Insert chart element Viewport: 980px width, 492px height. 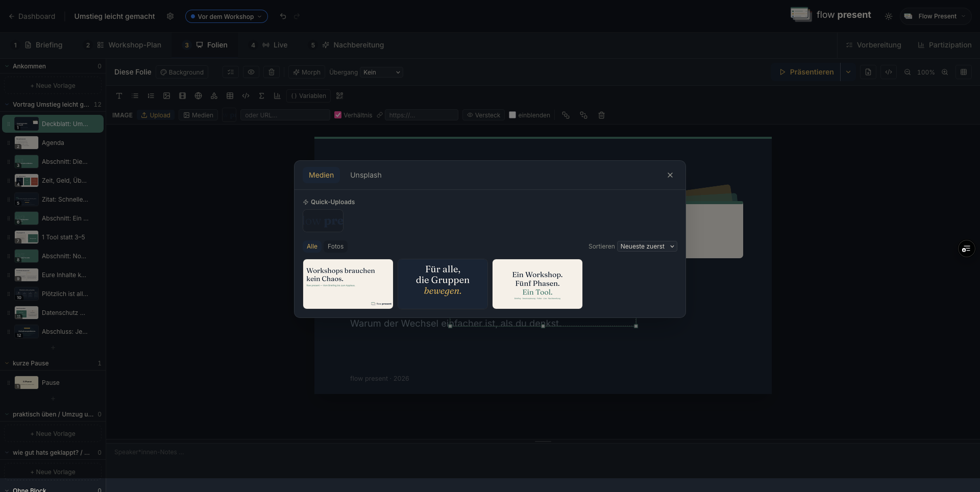click(x=277, y=96)
